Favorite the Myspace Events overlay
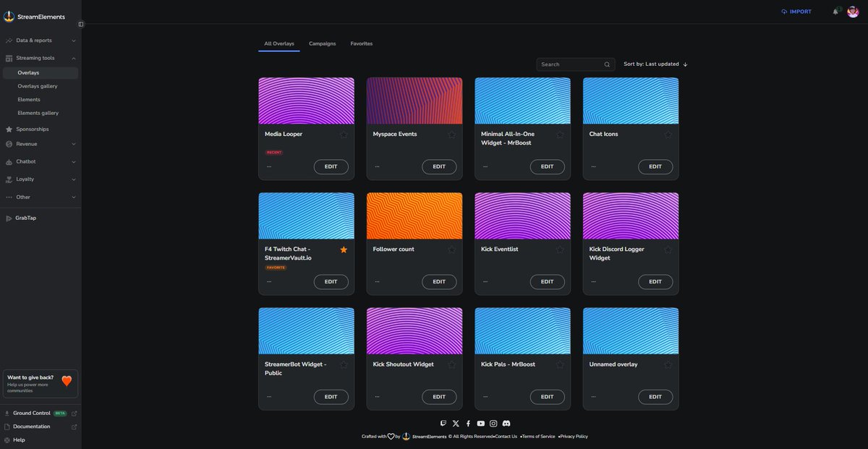This screenshot has width=868, height=449. [x=452, y=134]
